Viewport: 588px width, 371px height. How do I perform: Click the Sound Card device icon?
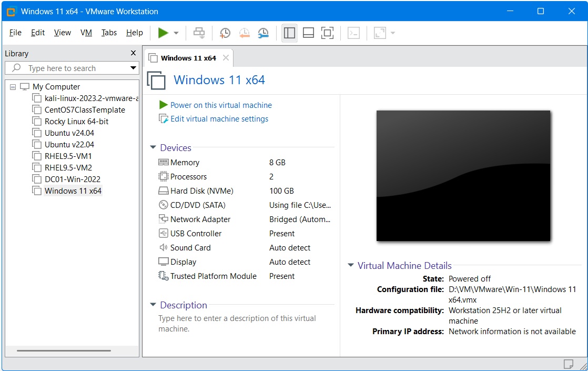tap(164, 247)
